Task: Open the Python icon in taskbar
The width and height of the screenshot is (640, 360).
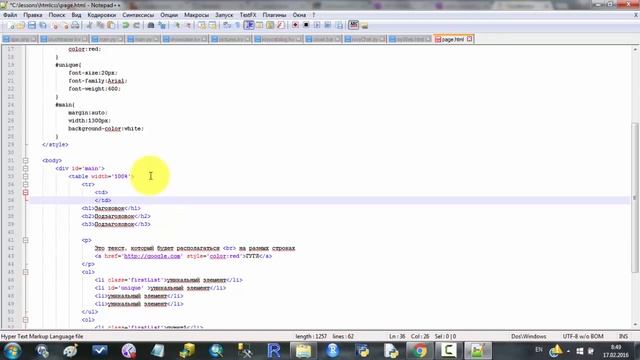Action: tap(362, 351)
